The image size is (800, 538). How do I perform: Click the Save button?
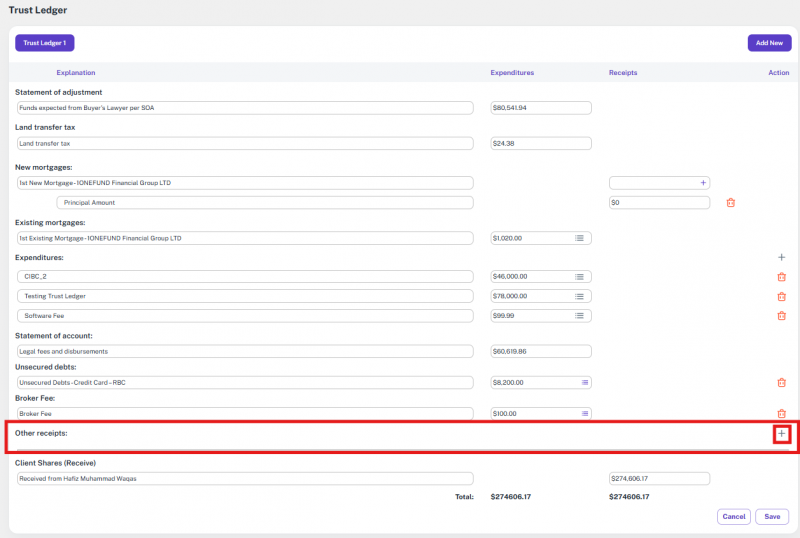pyautogui.click(x=772, y=517)
